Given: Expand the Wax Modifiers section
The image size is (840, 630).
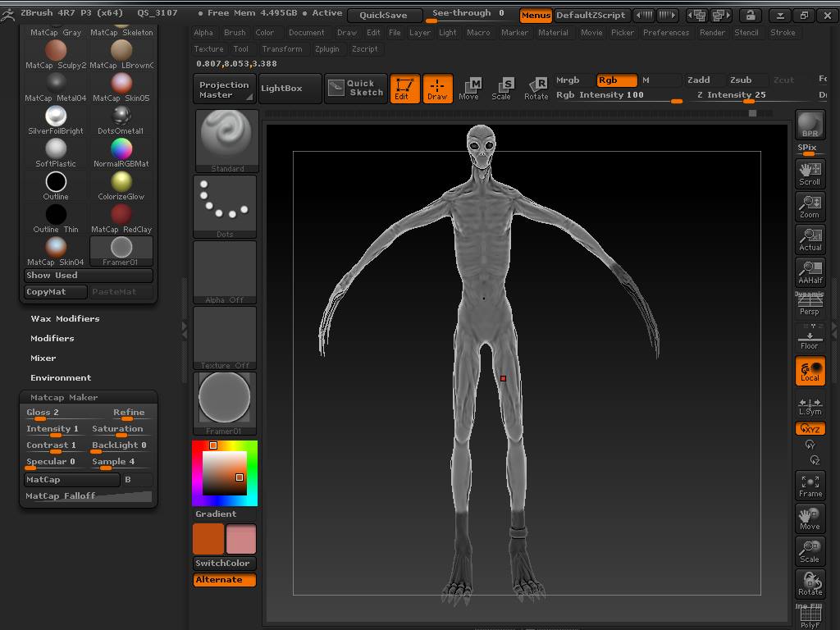Looking at the screenshot, I should [65, 318].
